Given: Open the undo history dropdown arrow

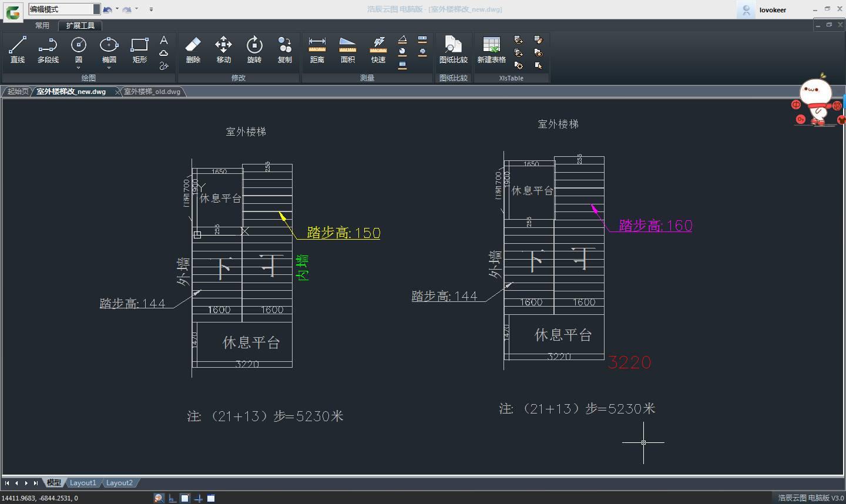Looking at the screenshot, I should 117,8.
